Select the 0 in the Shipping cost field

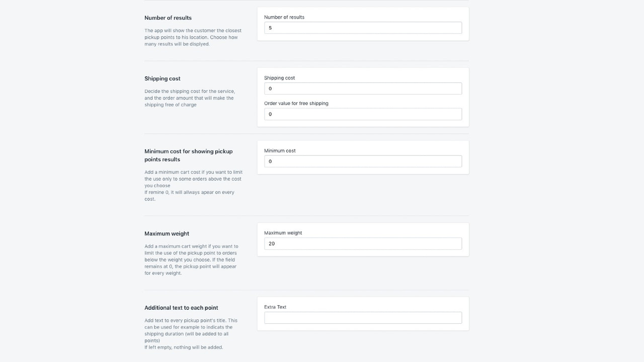270,88
